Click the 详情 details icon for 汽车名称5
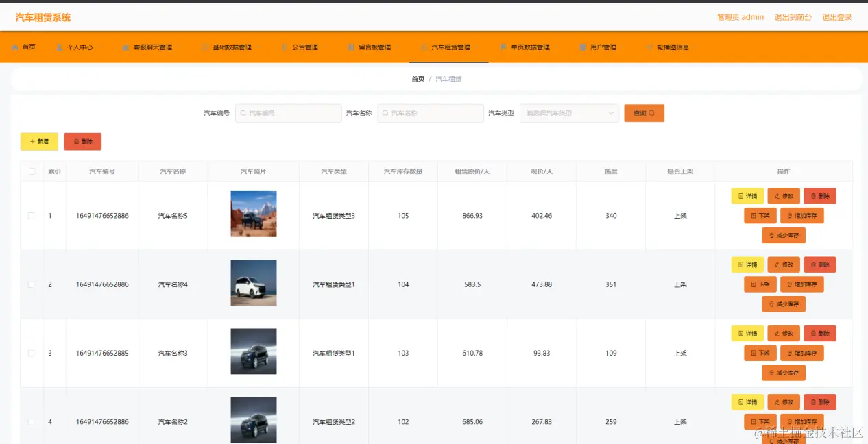The height and width of the screenshot is (444, 868). coord(741,195)
